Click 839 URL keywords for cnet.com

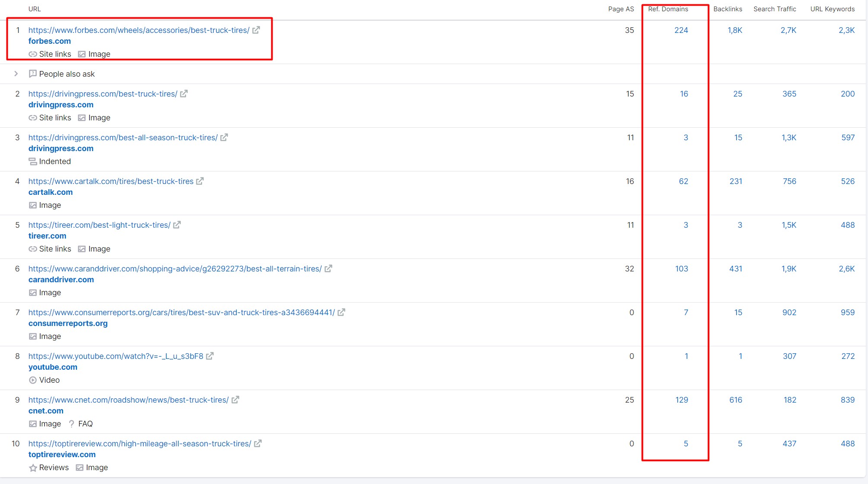click(x=848, y=400)
